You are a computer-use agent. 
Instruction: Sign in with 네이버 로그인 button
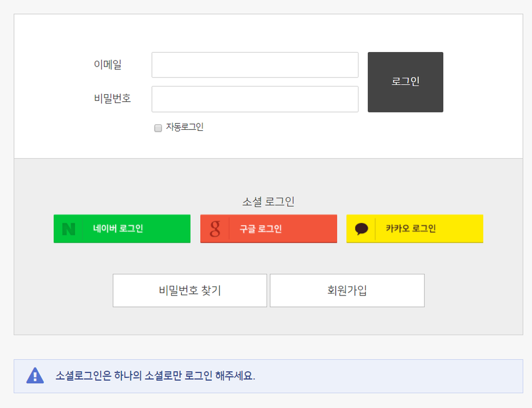122,229
